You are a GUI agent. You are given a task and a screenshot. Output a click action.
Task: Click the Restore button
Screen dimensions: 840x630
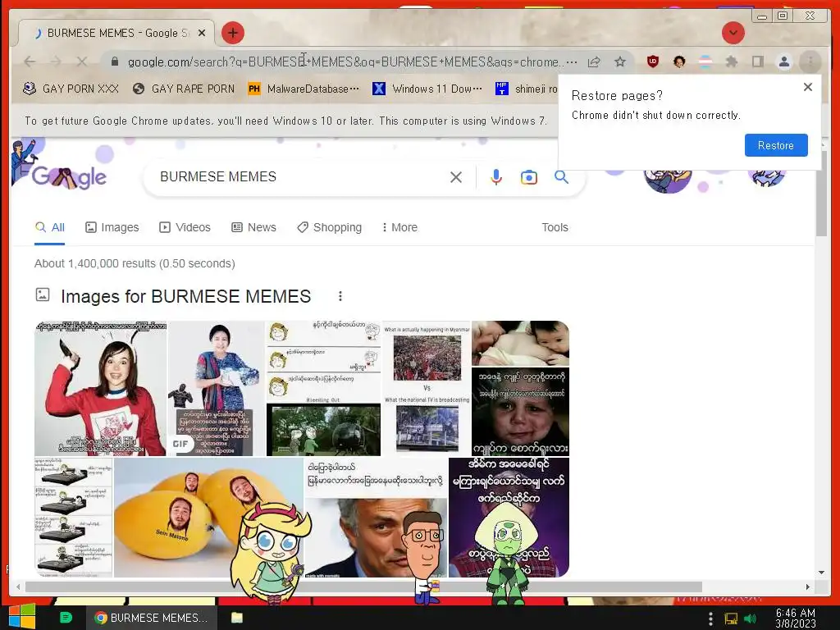click(776, 145)
